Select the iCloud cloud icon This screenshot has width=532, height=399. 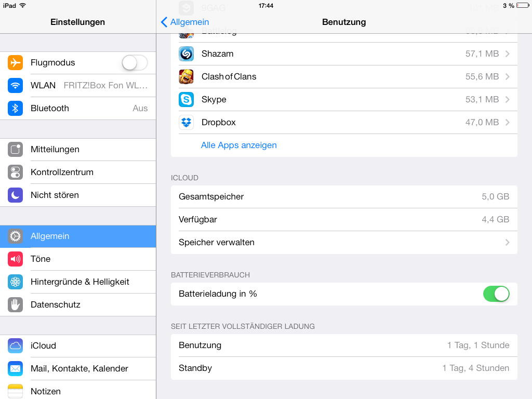[x=15, y=345]
